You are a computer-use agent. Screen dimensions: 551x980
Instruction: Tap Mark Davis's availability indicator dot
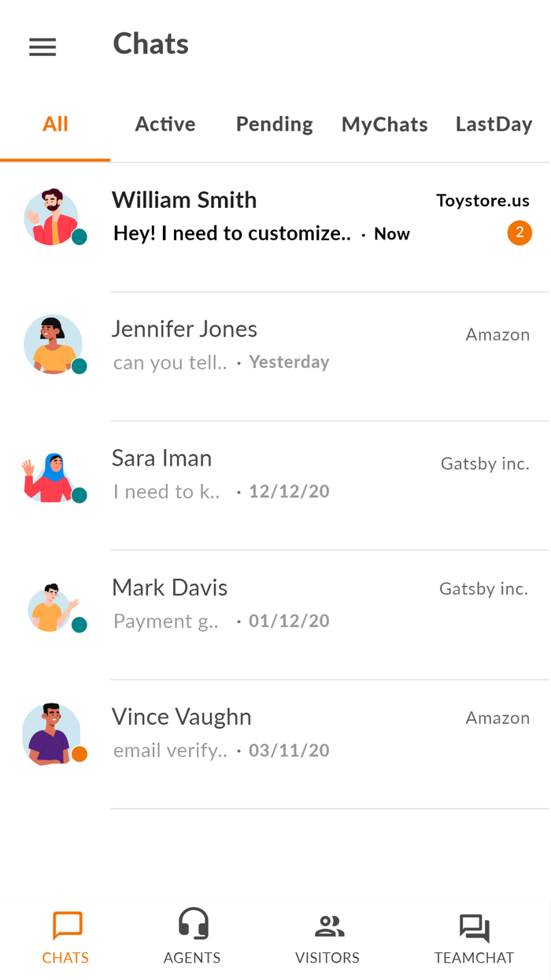point(80,625)
